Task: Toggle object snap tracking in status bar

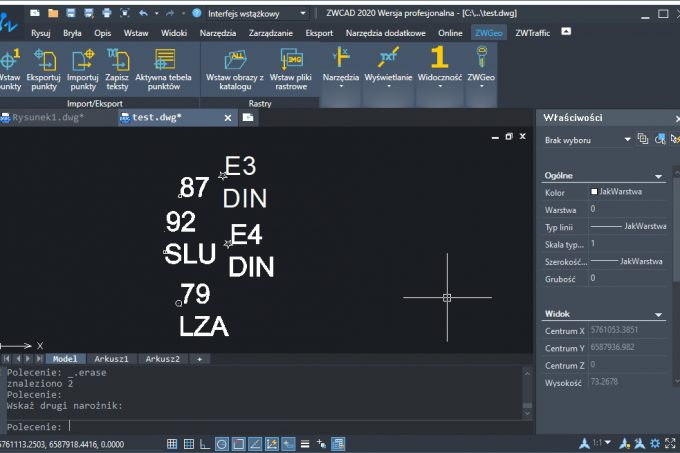Action: (255, 443)
